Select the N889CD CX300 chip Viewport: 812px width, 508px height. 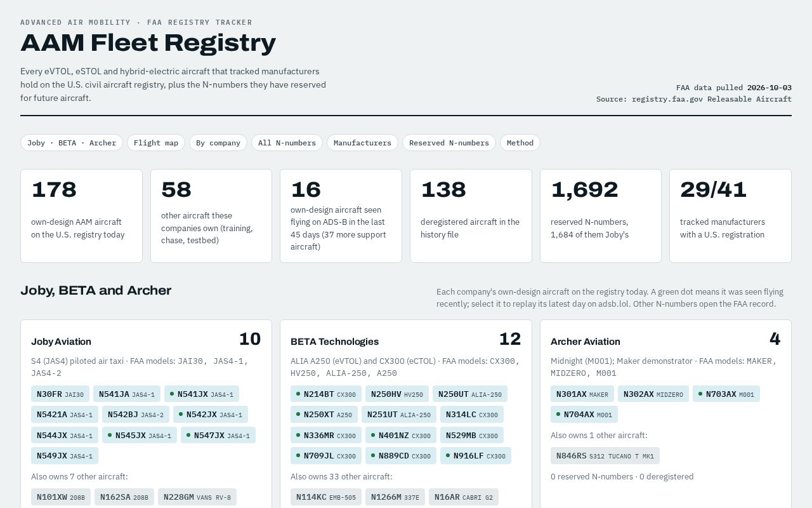401,456
